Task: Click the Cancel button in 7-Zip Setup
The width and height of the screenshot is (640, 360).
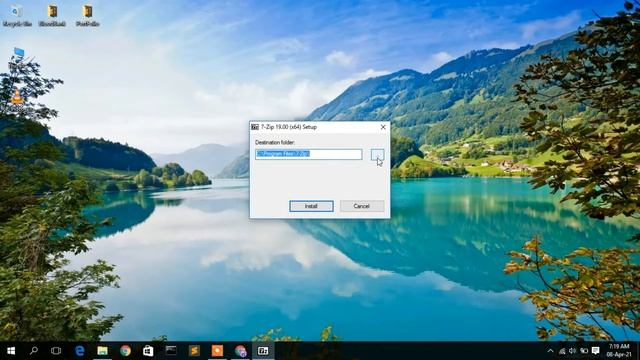Action: [x=362, y=206]
